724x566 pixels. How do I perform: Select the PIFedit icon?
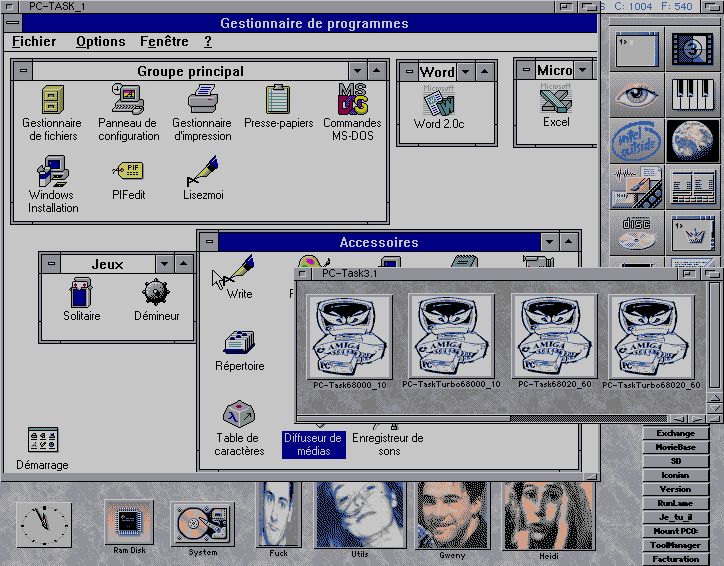point(128,171)
